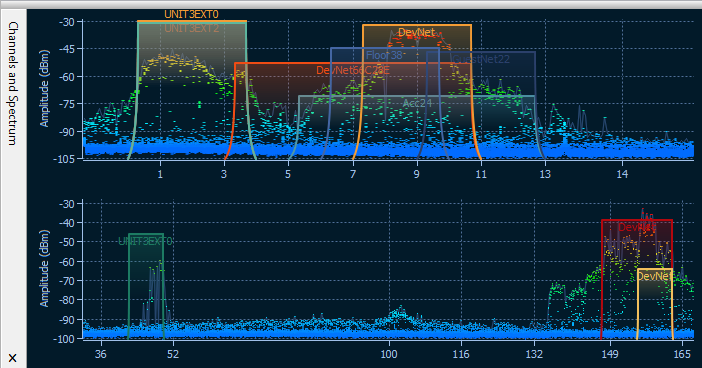The image size is (702, 368).
Task: Select the Channels and Spectrum side tab
Action: click(13, 83)
